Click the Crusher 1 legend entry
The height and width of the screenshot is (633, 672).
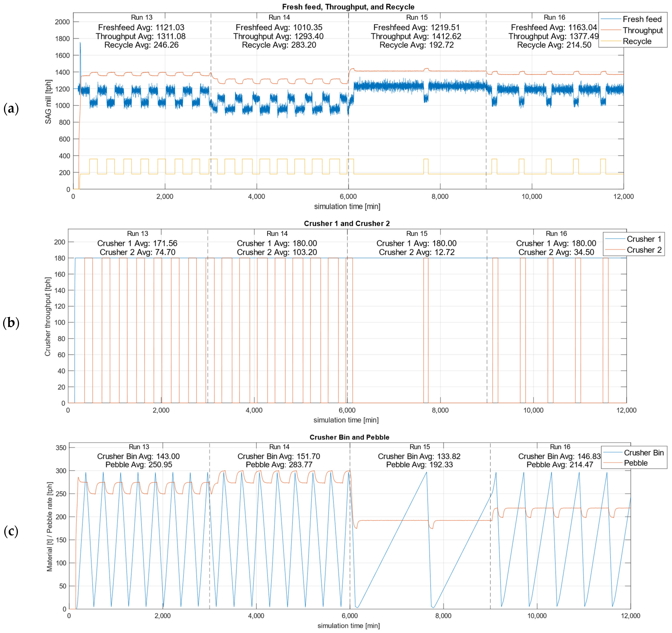[x=644, y=239]
